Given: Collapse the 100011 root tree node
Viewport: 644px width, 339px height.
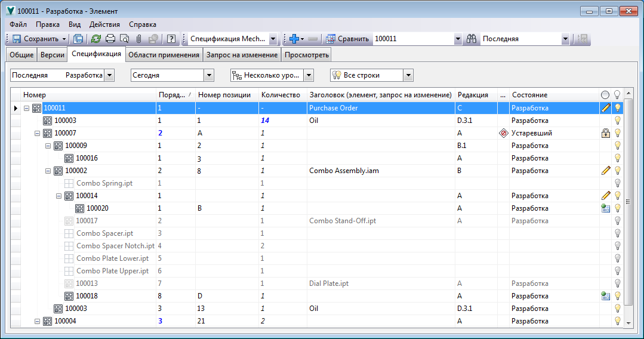Looking at the screenshot, I should pos(26,108).
